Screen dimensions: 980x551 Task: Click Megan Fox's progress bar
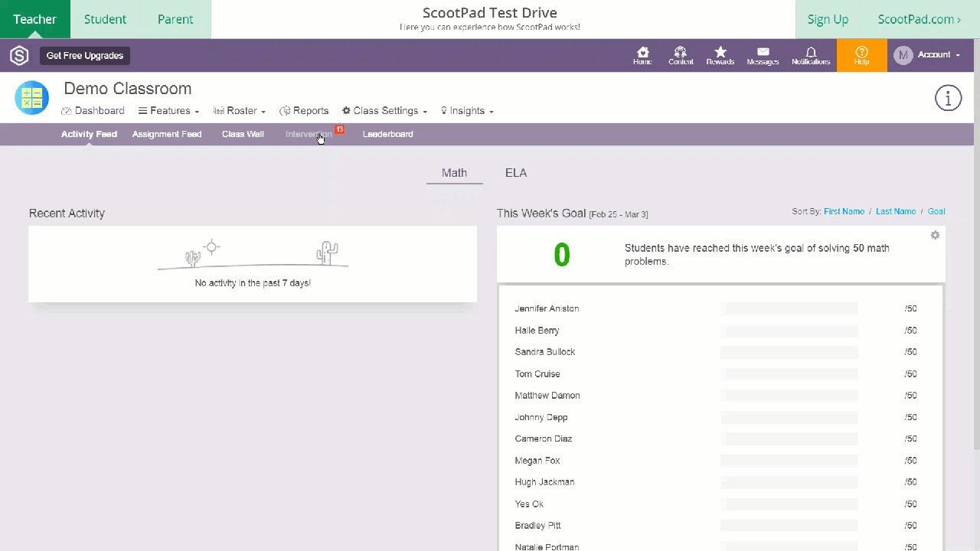click(x=789, y=461)
